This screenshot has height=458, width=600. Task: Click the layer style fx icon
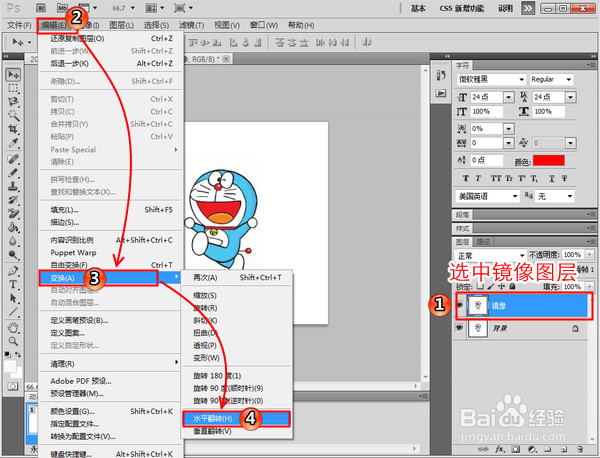click(x=500, y=448)
